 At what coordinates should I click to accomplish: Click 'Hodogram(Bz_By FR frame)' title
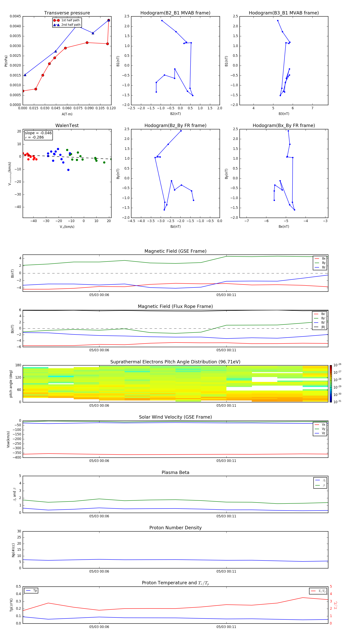point(175,125)
